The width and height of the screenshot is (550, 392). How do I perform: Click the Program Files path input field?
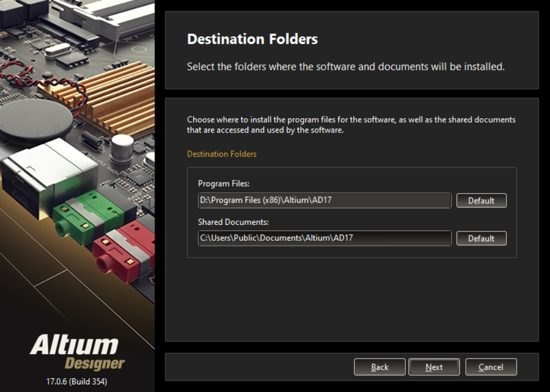click(x=324, y=200)
